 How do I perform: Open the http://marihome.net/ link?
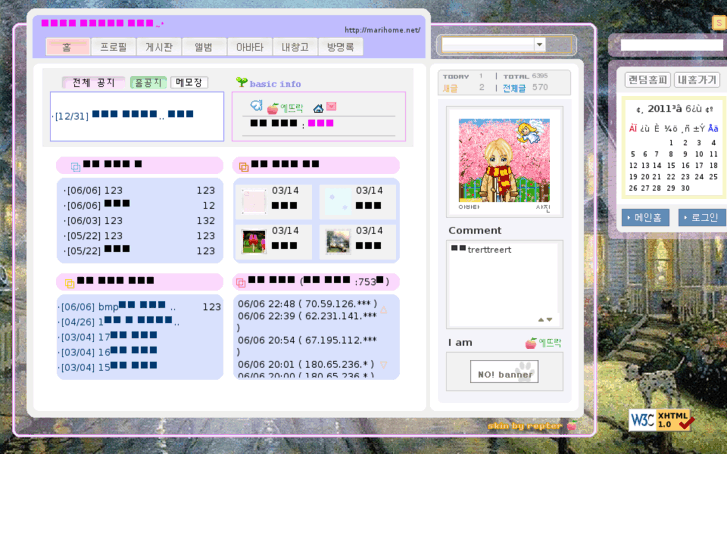click(x=382, y=30)
